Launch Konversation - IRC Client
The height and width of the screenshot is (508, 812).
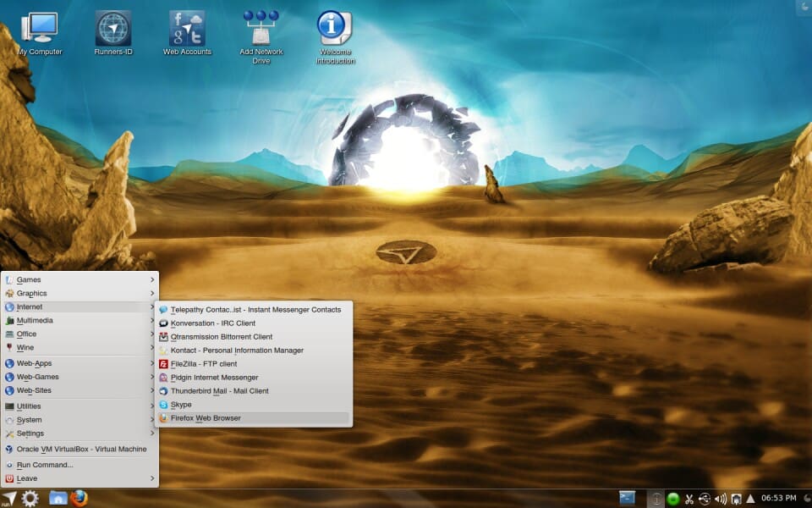click(x=254, y=323)
